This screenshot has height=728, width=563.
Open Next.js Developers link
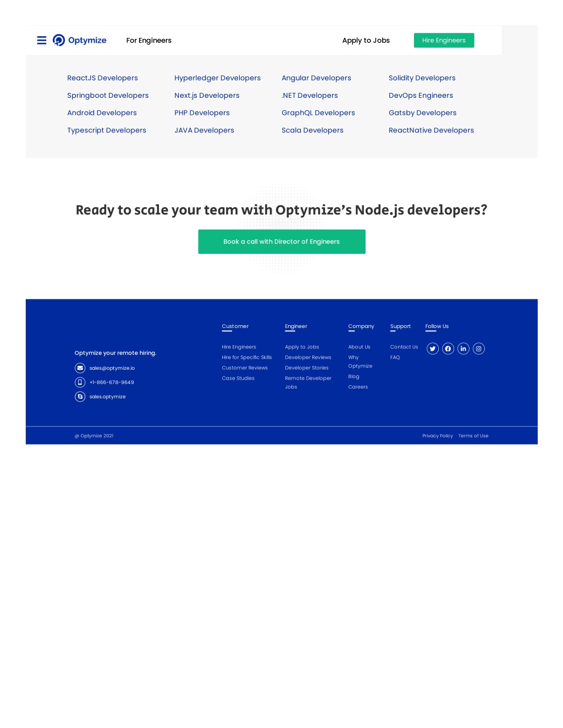click(x=207, y=96)
